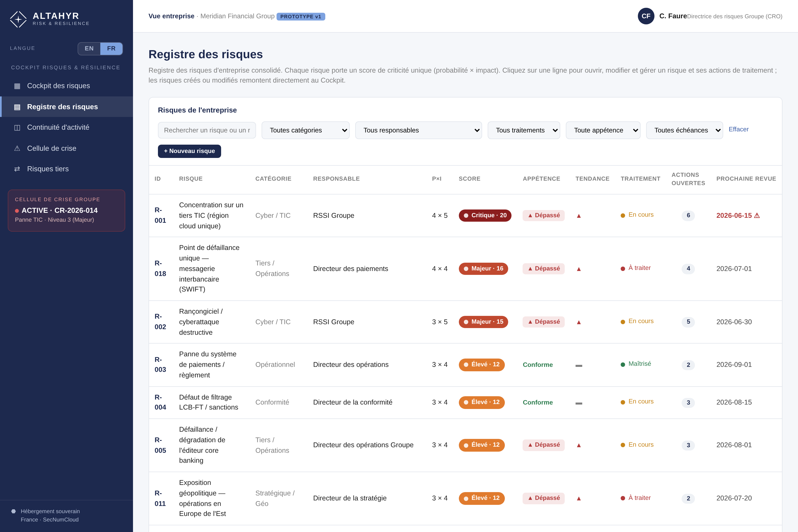Click the Altahyr diamond logo icon

point(18,19)
